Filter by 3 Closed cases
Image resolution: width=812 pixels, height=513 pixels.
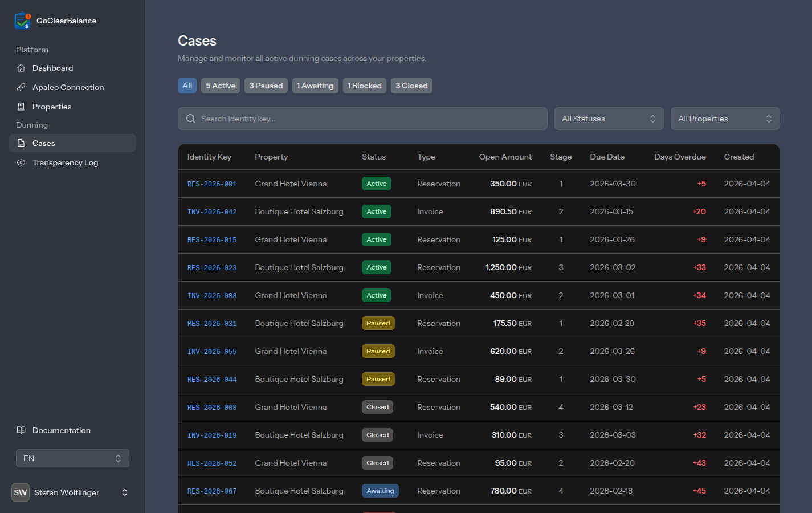point(411,85)
